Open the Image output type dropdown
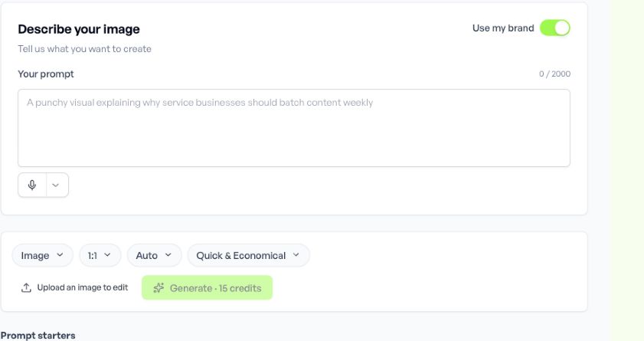The height and width of the screenshot is (341, 644). 42,255
